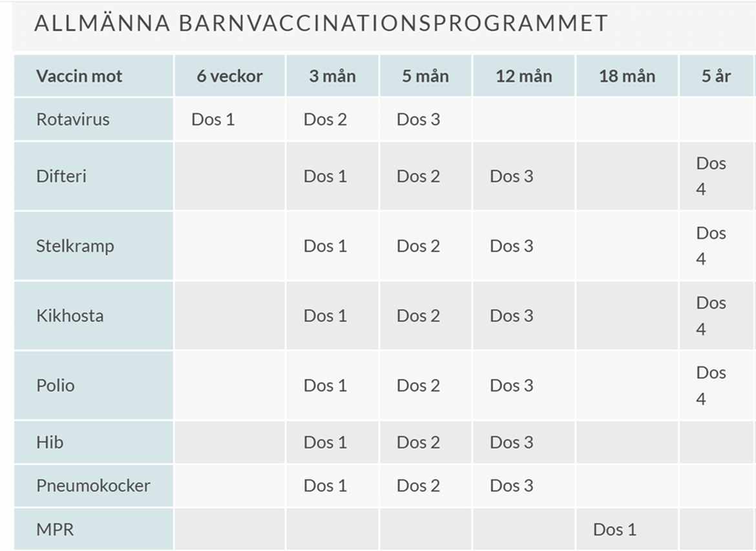The image size is (756, 551).
Task: Select MPR Dos 1 at 18 mån
Action: tap(614, 530)
